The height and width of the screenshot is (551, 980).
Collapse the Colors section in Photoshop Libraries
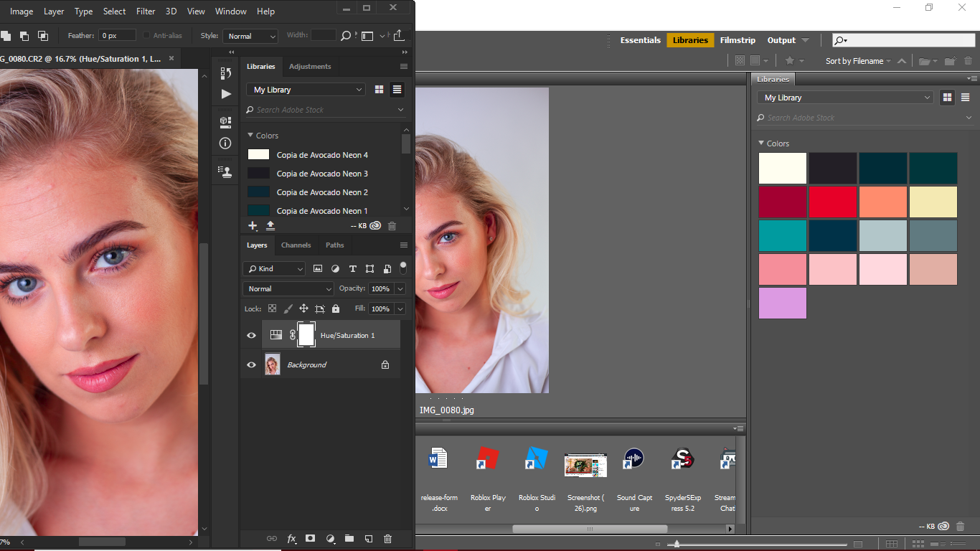[250, 136]
